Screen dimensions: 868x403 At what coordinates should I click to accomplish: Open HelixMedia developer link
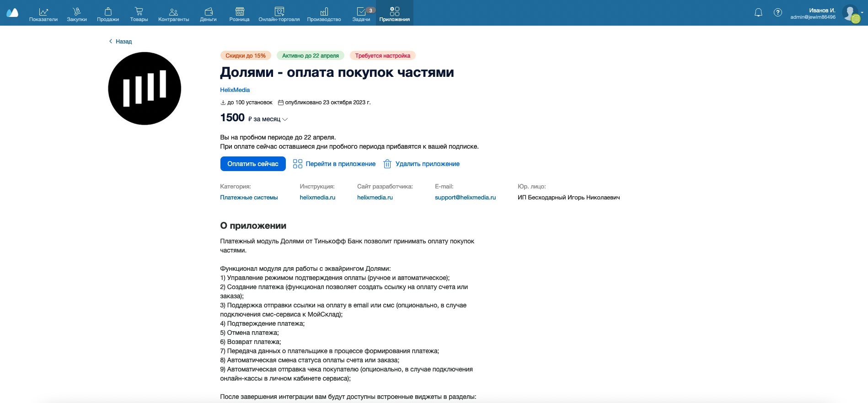235,90
